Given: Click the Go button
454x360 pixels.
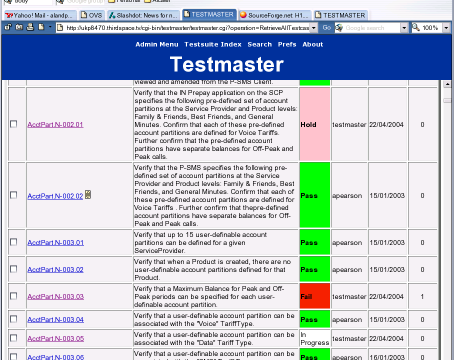Looking at the screenshot, I should point(327,28).
